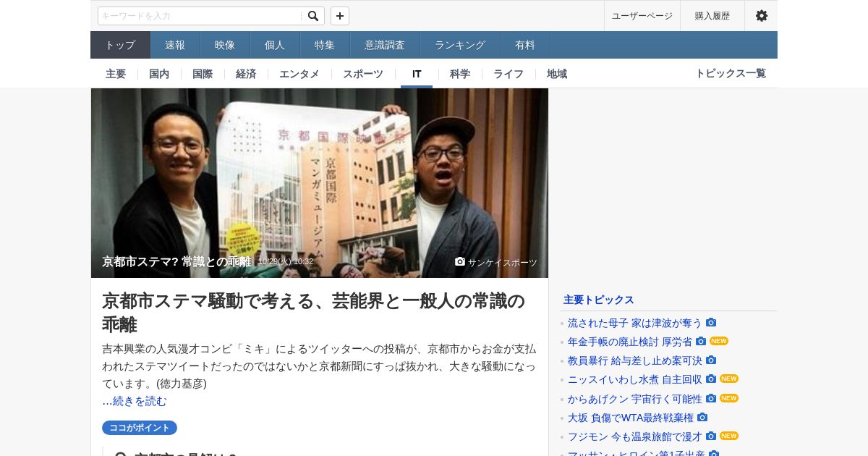Click NEW badge beside フジモン topic
Screen dimensions: 868x456
coord(729,436)
